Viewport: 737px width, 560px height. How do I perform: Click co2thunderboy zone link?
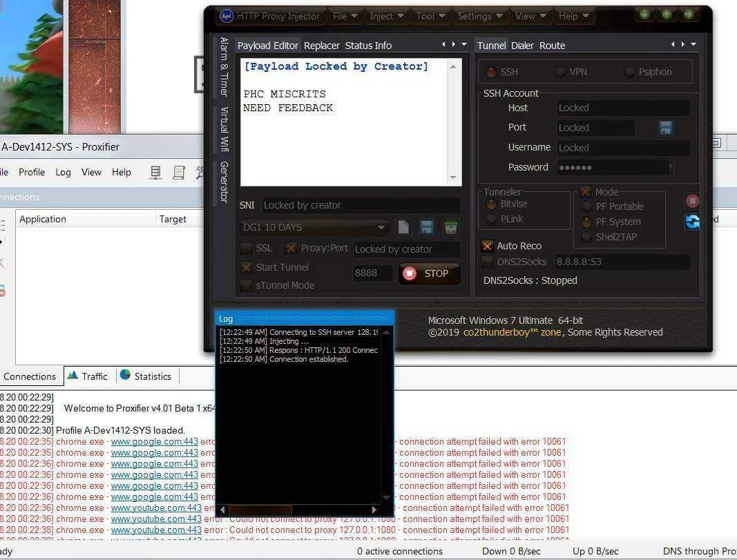coord(513,332)
